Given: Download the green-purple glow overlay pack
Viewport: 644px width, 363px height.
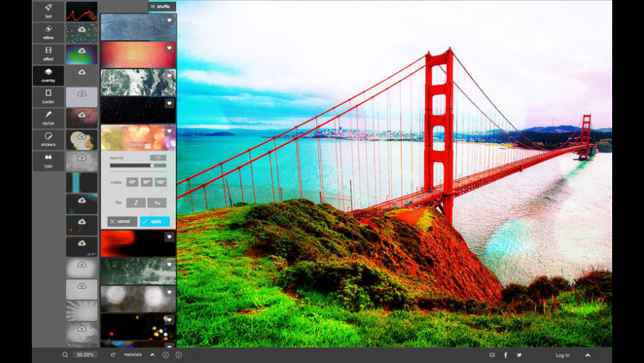Looking at the screenshot, I should click(x=81, y=51).
